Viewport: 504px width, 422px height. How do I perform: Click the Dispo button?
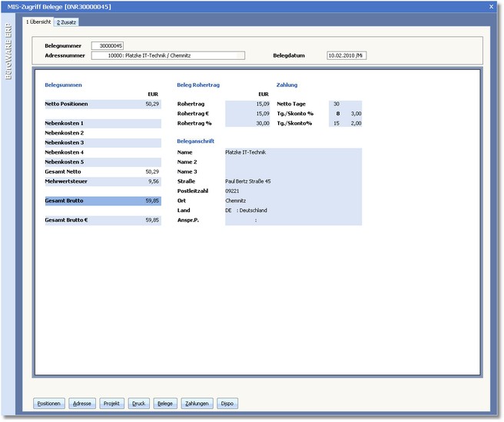tap(227, 403)
